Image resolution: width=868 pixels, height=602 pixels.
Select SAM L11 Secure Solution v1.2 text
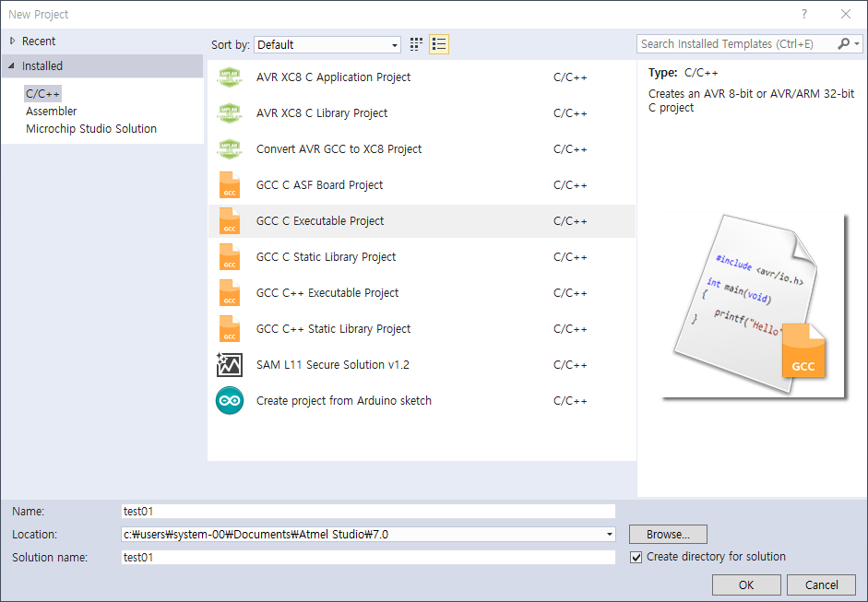coord(333,365)
